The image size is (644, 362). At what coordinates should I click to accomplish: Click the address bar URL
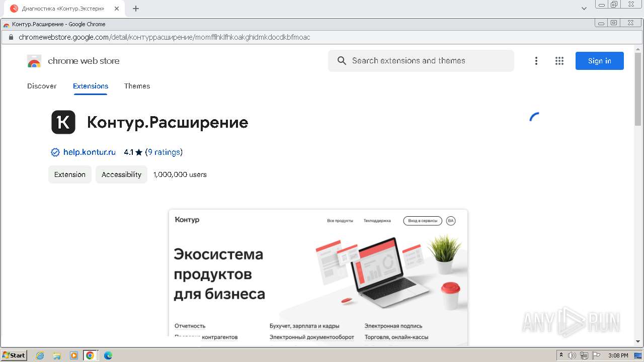[x=165, y=37]
